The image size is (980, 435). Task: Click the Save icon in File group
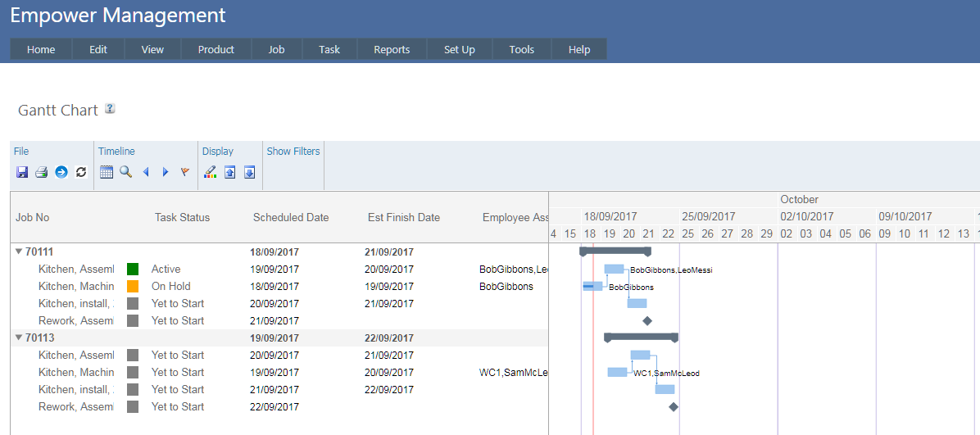coord(22,172)
